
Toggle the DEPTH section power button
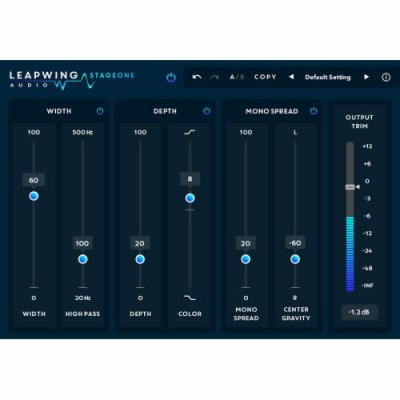tap(207, 111)
